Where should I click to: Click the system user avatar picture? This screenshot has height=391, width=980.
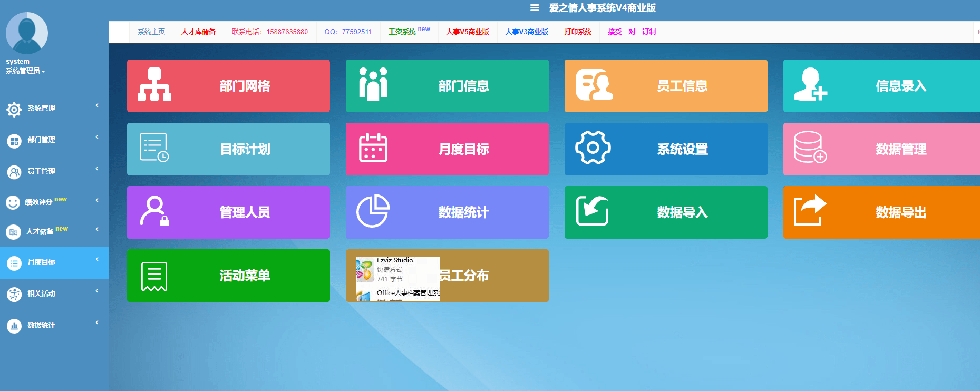pyautogui.click(x=27, y=33)
